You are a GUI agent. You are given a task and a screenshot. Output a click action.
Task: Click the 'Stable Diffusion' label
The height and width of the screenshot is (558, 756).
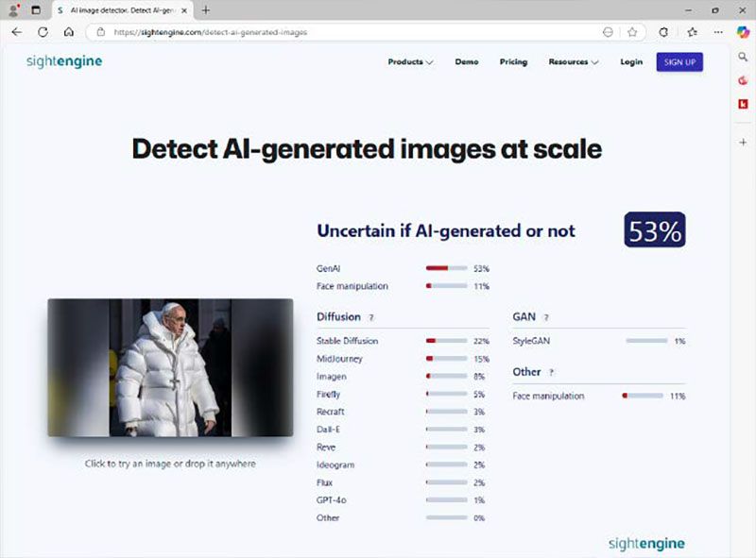click(x=347, y=341)
